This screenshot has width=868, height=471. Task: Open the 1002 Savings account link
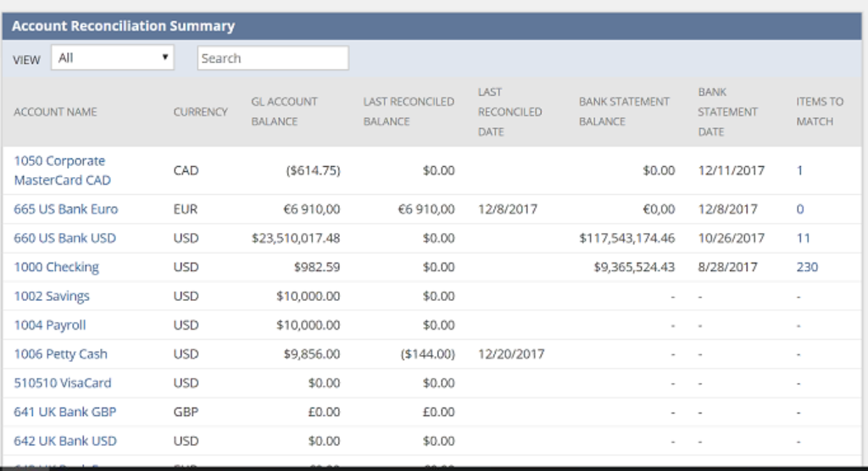pos(52,296)
